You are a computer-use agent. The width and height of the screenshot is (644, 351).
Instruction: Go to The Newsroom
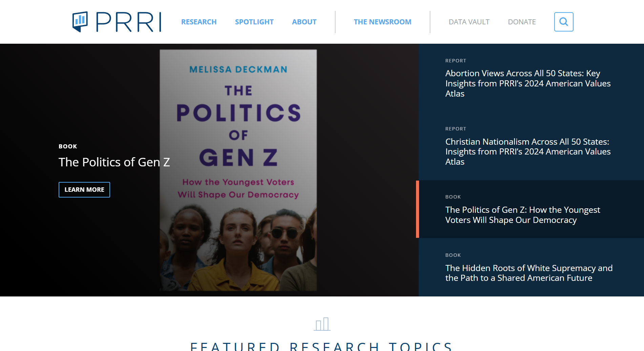tap(382, 22)
